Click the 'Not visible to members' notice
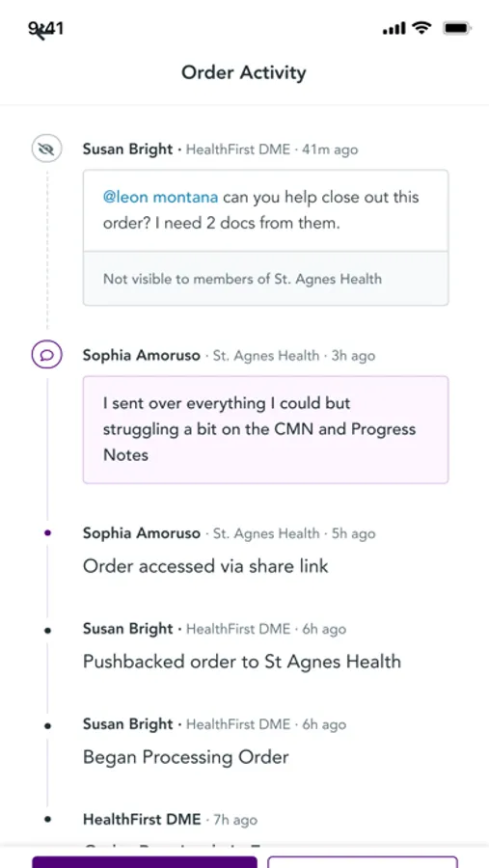The width and height of the screenshot is (489, 868). [x=266, y=279]
